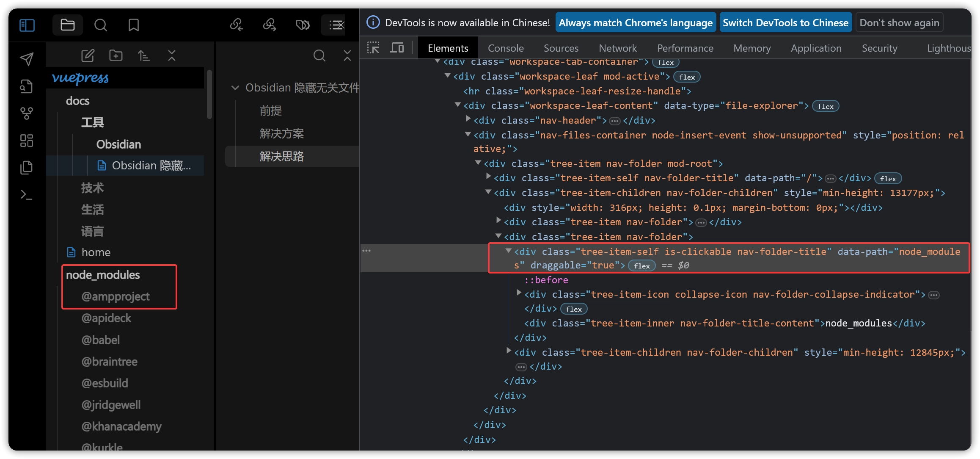Screen dimensions: 980x459
Task: Open the search tab icon in the sidebar
Action: (101, 25)
